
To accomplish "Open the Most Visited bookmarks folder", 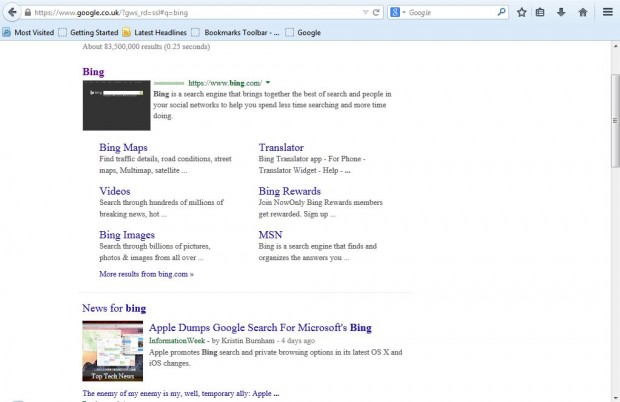I will coord(28,32).
